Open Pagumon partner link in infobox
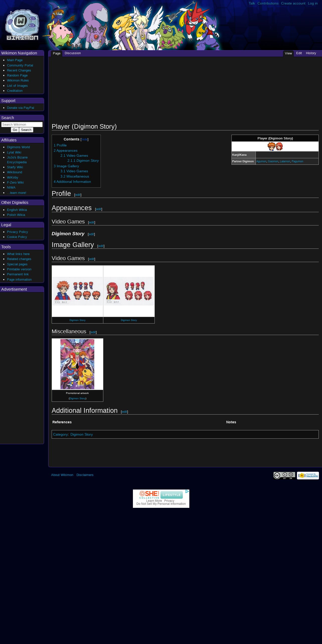 (297, 162)
